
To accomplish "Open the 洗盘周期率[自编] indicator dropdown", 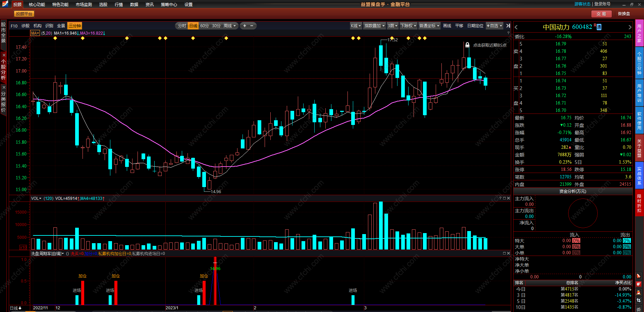I will 47,254.
